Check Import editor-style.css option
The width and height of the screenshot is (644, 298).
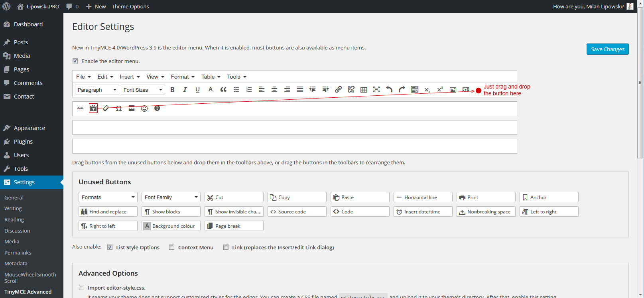pos(81,288)
